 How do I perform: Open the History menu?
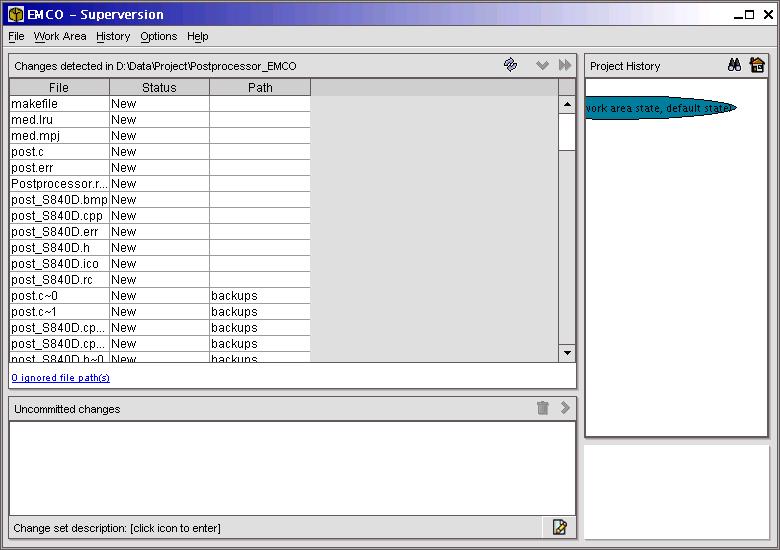click(113, 36)
